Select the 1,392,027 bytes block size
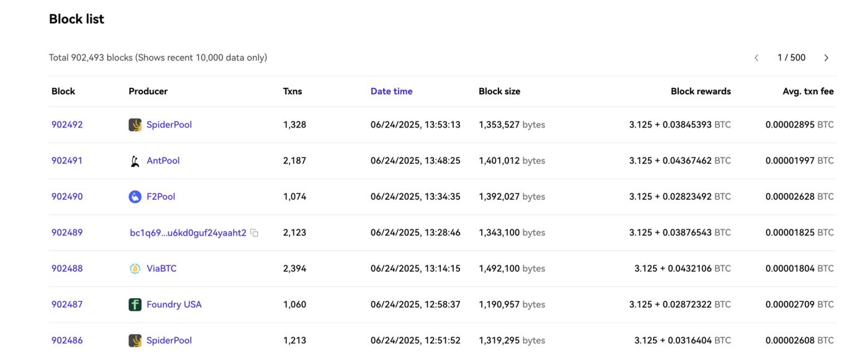Screen dimensions: 868x357 pos(512,196)
